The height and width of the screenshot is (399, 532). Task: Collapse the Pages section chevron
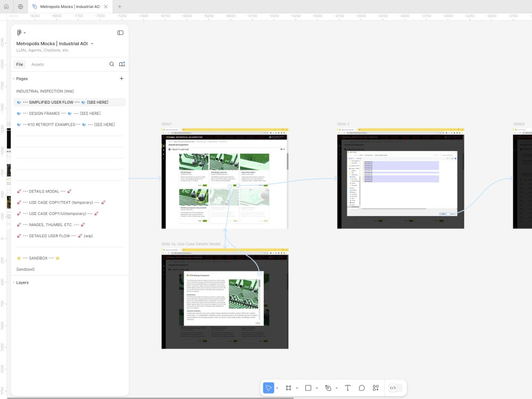point(14,79)
